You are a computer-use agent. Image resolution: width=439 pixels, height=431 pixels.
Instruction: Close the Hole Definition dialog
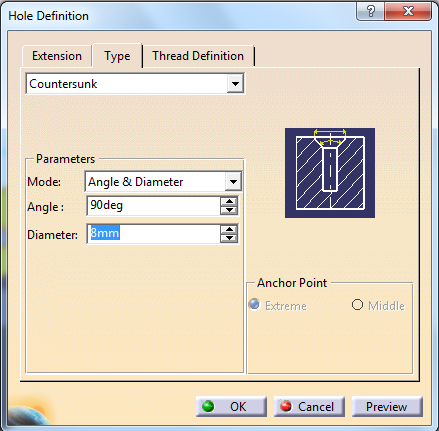click(x=408, y=12)
